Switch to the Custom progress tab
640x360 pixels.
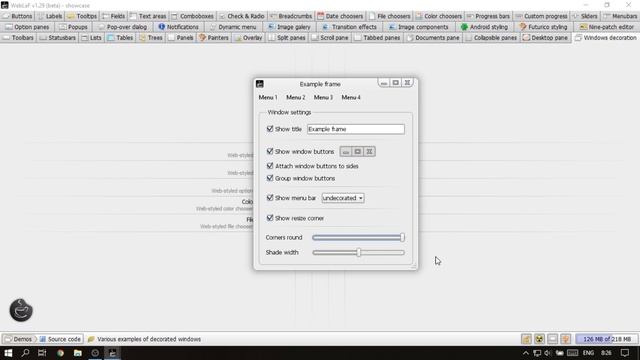[541, 16]
